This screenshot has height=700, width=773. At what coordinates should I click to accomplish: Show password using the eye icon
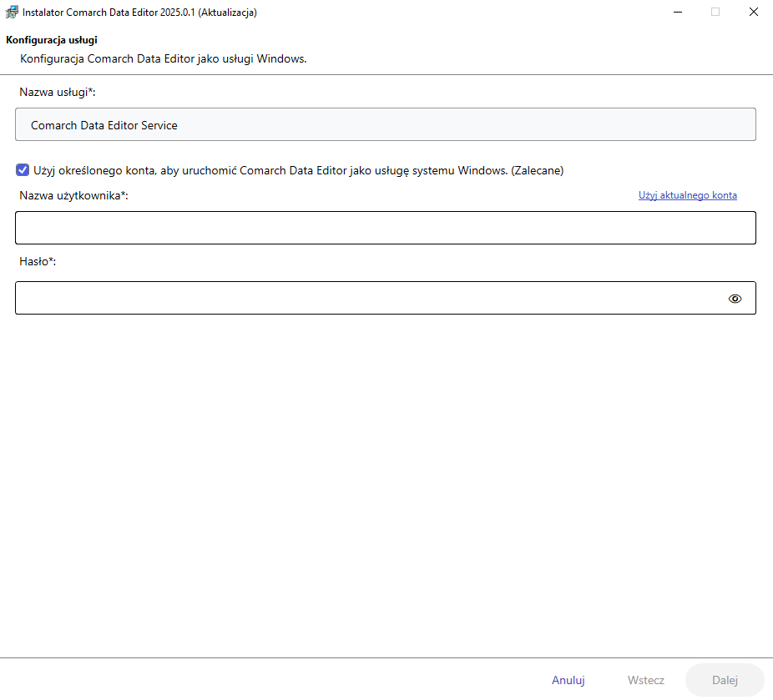coord(735,299)
